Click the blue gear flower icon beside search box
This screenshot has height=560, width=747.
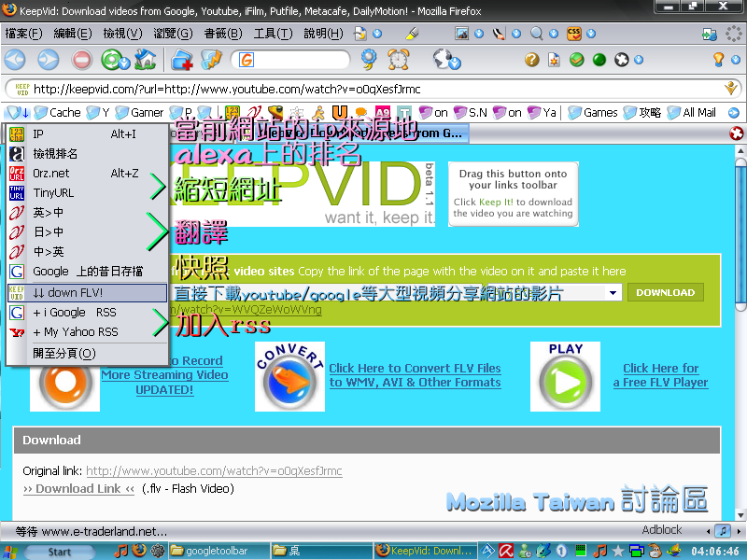(368, 59)
